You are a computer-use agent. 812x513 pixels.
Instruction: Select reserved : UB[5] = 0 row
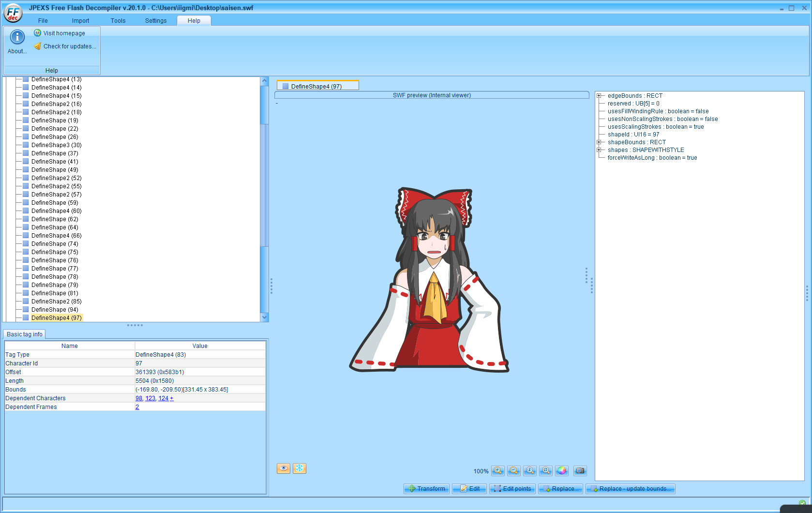point(633,104)
